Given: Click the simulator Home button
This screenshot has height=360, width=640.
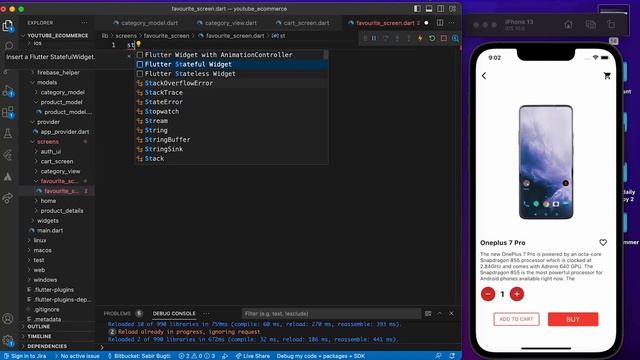Looking at the screenshot, I should click(x=569, y=24).
